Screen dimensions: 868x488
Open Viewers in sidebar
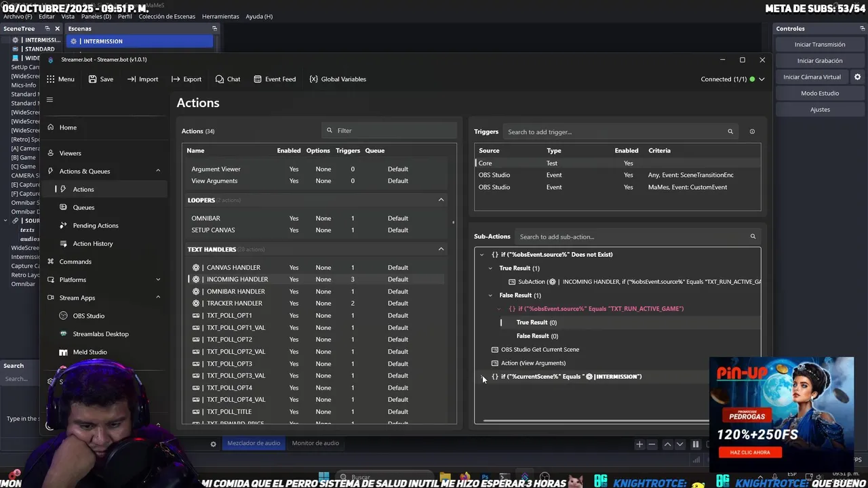(70, 153)
